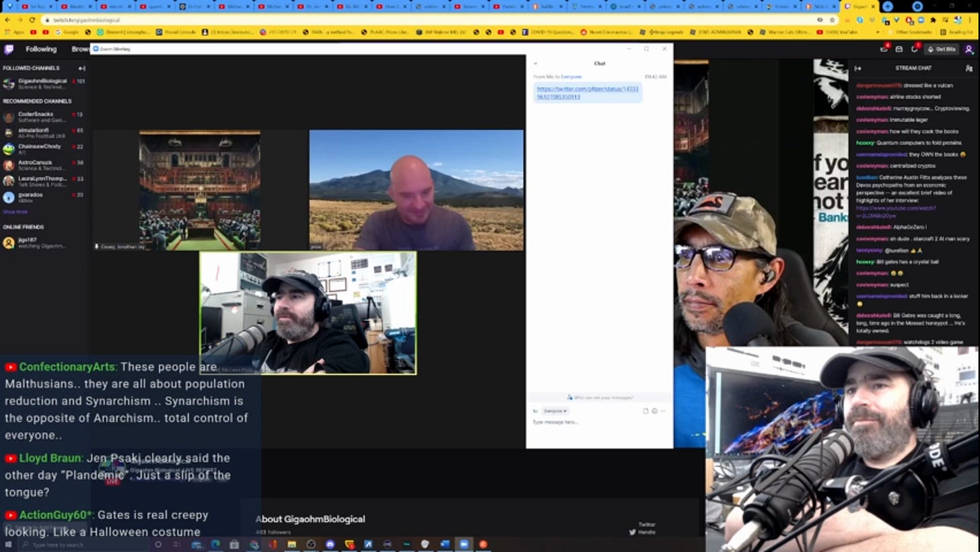Click the browser back arrow
The width and height of the screenshot is (980, 552).
pyautogui.click(x=8, y=20)
